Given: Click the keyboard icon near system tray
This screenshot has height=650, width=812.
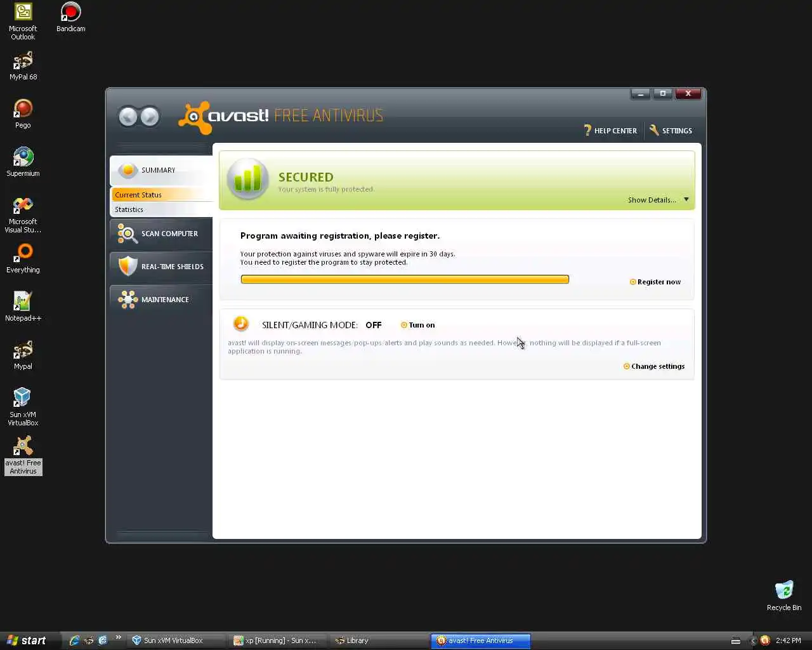Looking at the screenshot, I should point(735,640).
